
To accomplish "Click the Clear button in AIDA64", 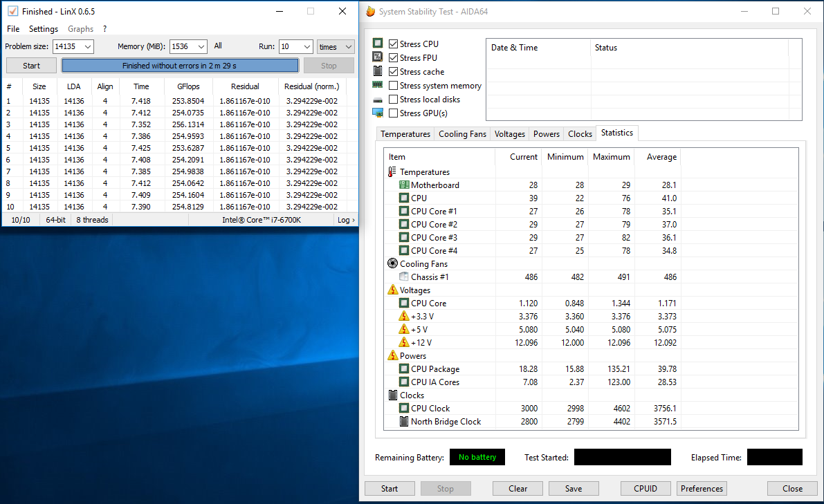I will 518,488.
